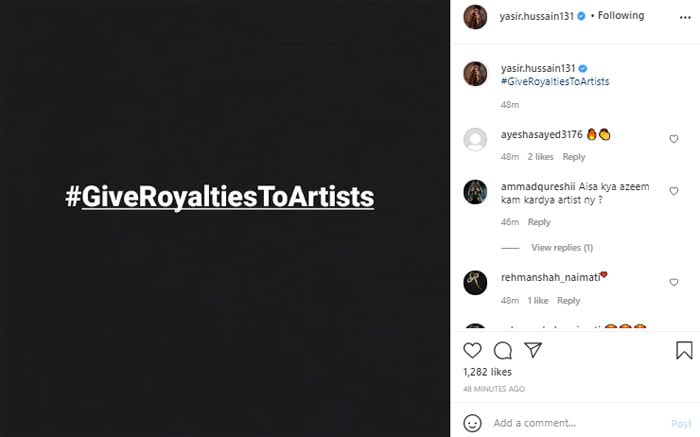Expand View replies (1) thread
Viewport: 700px width, 437px height.
point(561,248)
